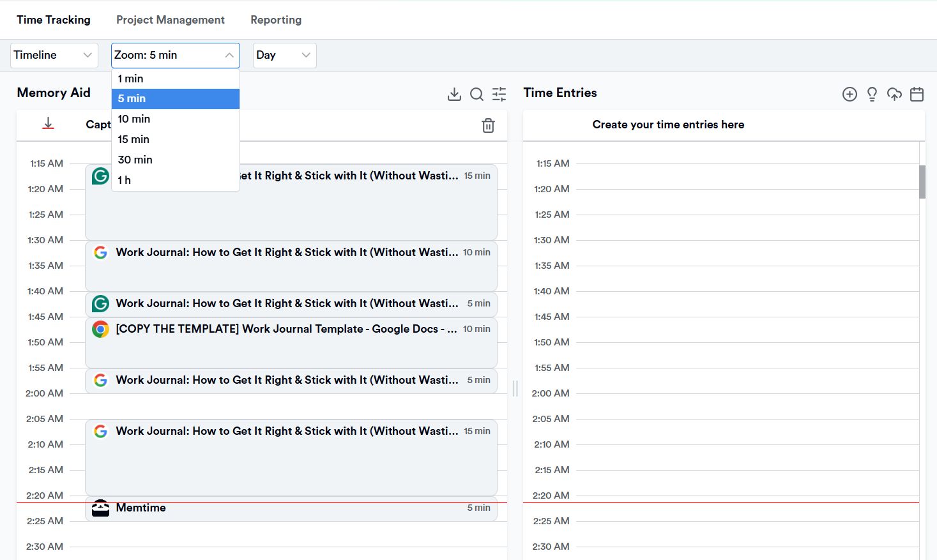Add a new time entry with plus icon
The image size is (937, 560).
(849, 94)
